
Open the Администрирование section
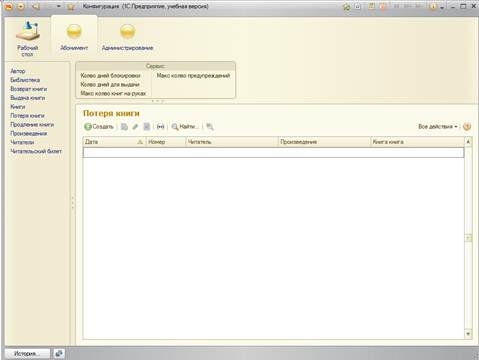[127, 38]
